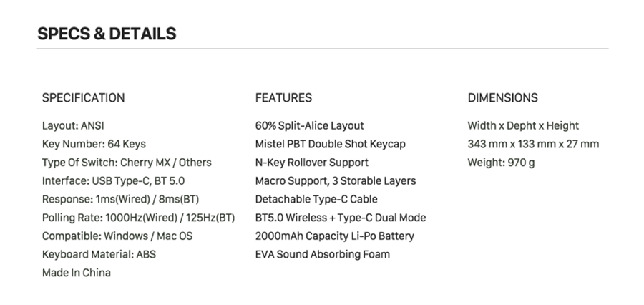
Task: Click the Layout: ANSI line
Action: point(73,126)
